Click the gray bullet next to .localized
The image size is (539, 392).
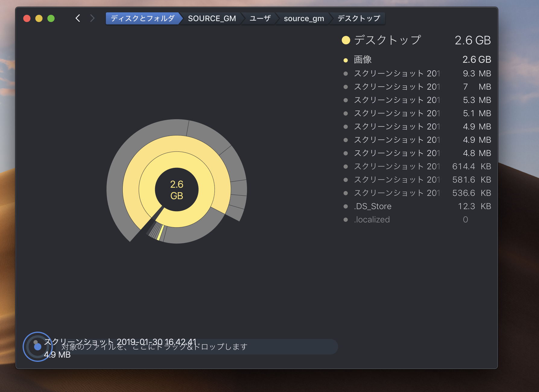(x=346, y=220)
